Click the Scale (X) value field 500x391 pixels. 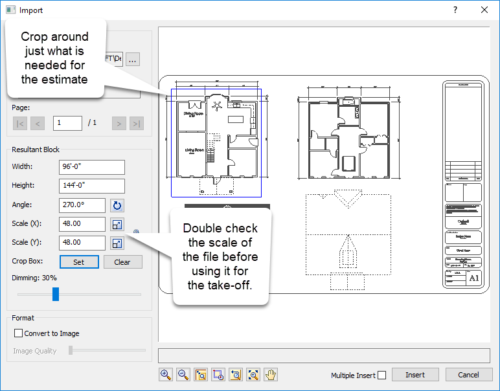(x=82, y=224)
